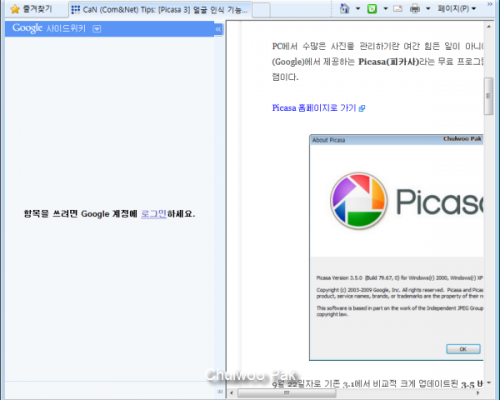Click the Read Mail envelope icon
The height and width of the screenshot is (400, 500).
[398, 9]
